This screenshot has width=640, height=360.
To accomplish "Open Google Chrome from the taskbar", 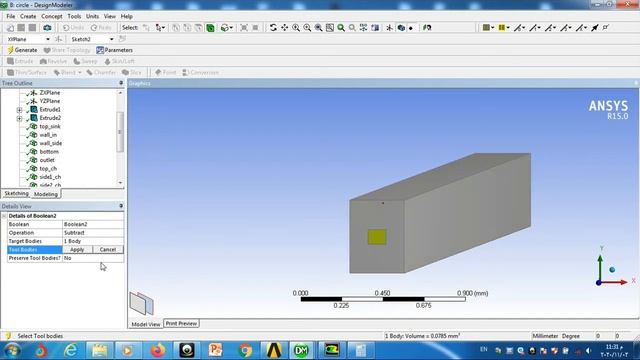I will click(x=245, y=350).
